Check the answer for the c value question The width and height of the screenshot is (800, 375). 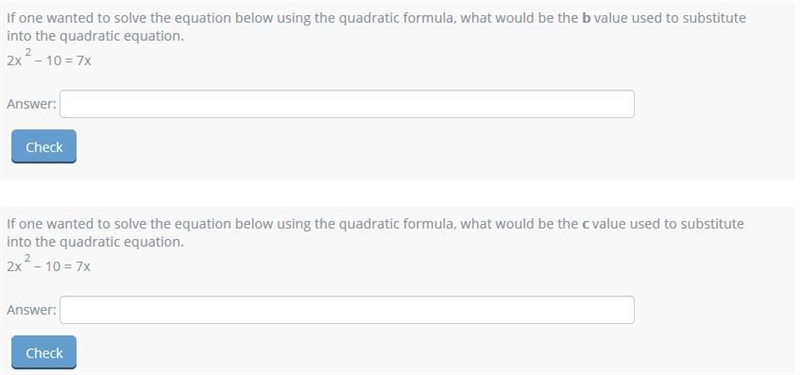click(44, 353)
